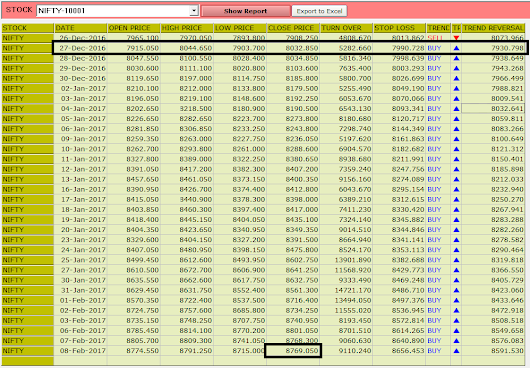Click blue up arrow for 11-Jan-2017
Screen dimensions: 530x368
[456, 159]
